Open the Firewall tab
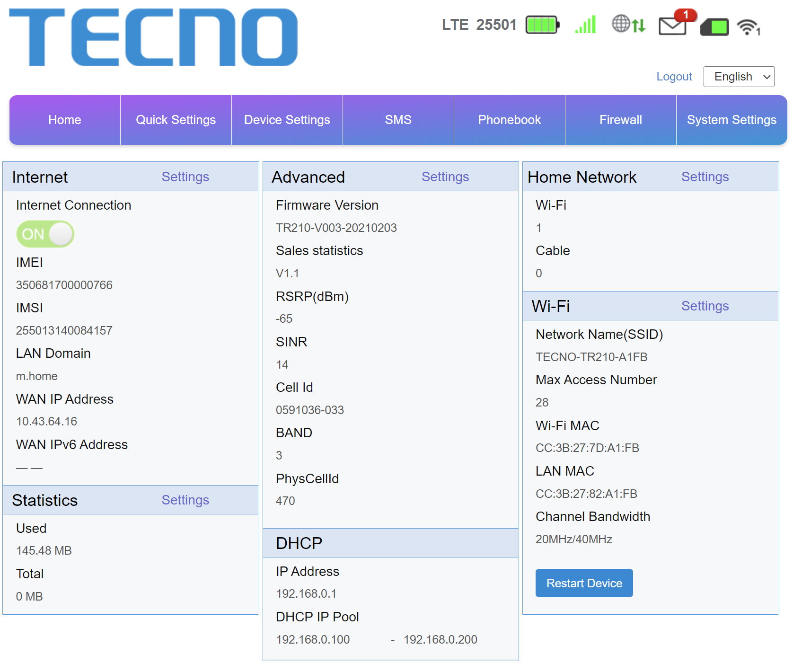 coord(621,120)
